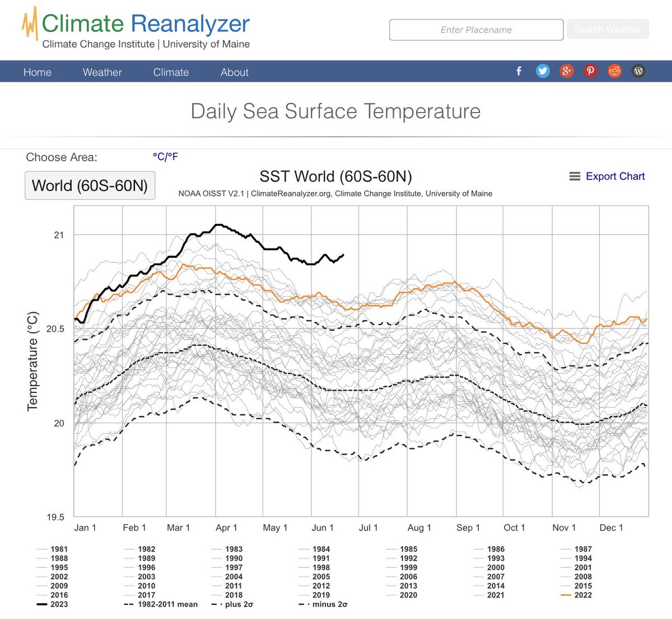Toggle the 1985 series in legend

tap(402, 549)
